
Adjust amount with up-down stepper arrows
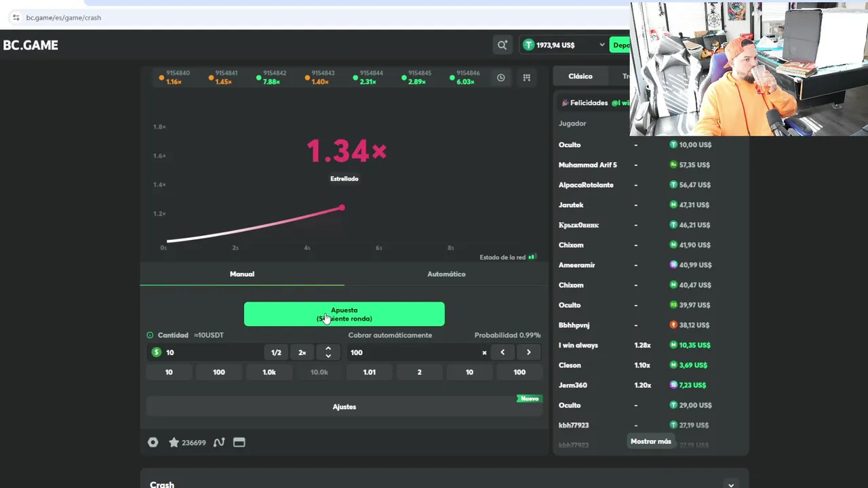coord(328,352)
